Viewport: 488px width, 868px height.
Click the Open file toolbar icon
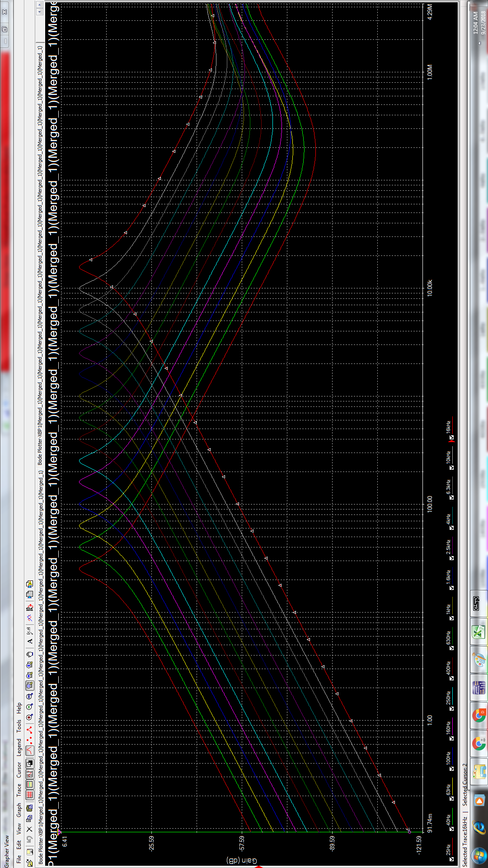[29, 863]
